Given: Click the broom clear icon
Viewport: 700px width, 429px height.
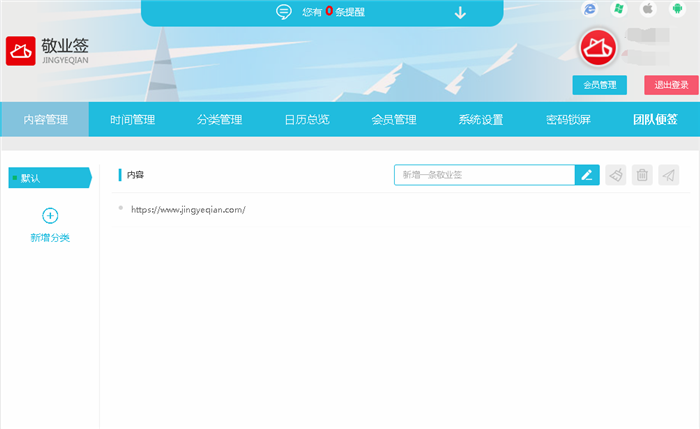Looking at the screenshot, I should click(616, 175).
